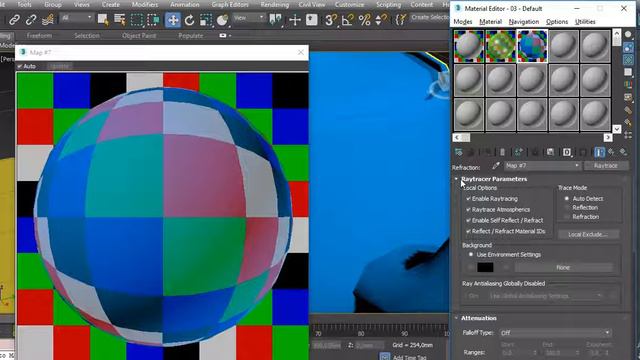640x360 pixels.
Task: Open the Rendering menu
Action: (x=275, y=4)
